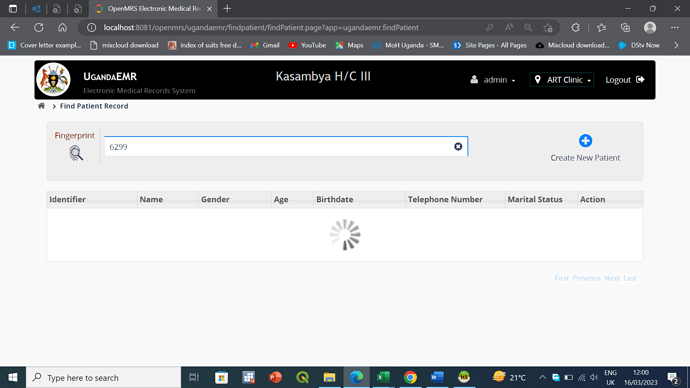Open DStv Now bookmark
This screenshot has width=690, height=388.
639,45
